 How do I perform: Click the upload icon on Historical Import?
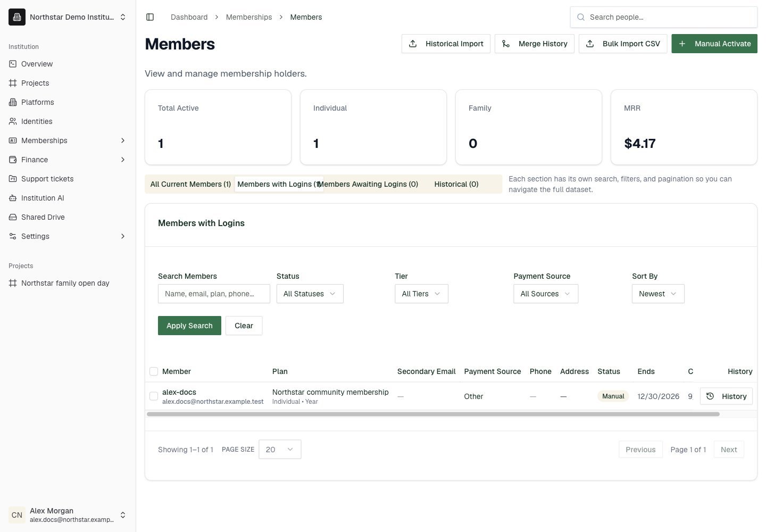(413, 44)
